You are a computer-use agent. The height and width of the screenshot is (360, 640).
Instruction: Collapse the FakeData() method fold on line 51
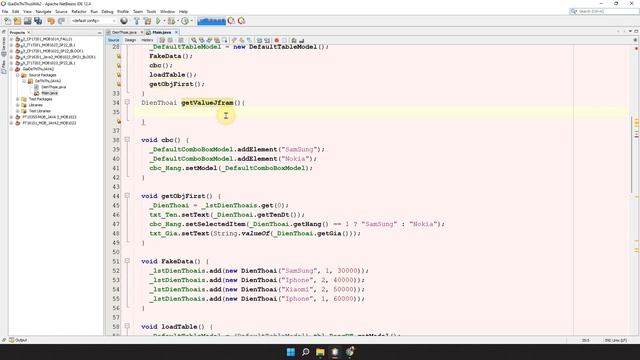coord(127,260)
